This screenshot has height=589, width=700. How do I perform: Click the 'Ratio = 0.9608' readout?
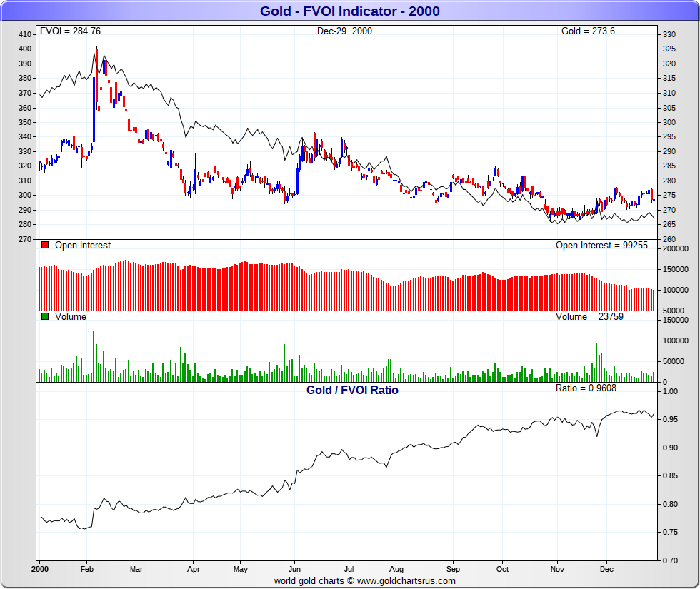pyautogui.click(x=586, y=388)
